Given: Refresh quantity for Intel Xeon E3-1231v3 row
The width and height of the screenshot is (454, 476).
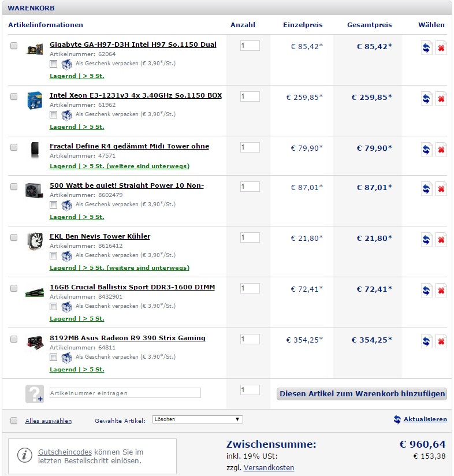Looking at the screenshot, I should (426, 99).
